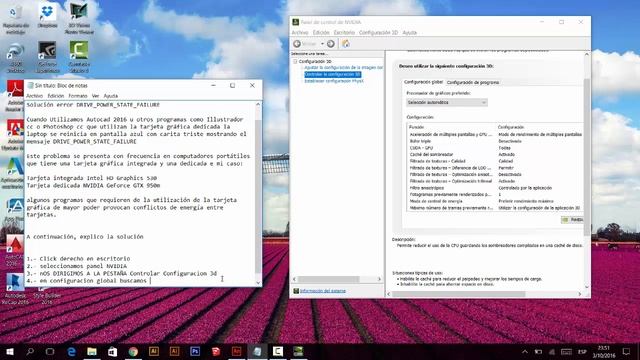Viewport: 640px width, 360px height.
Task: Open first Illustrator icon on taskbar
Action: [x=154, y=351]
